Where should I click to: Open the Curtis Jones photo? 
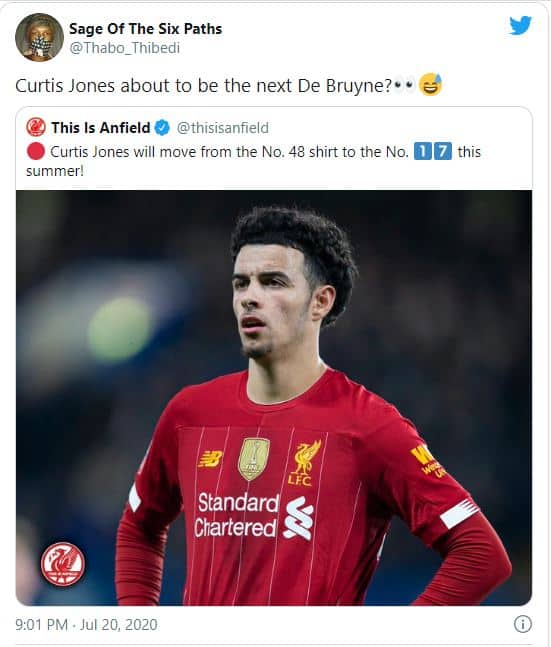[x=274, y=398]
